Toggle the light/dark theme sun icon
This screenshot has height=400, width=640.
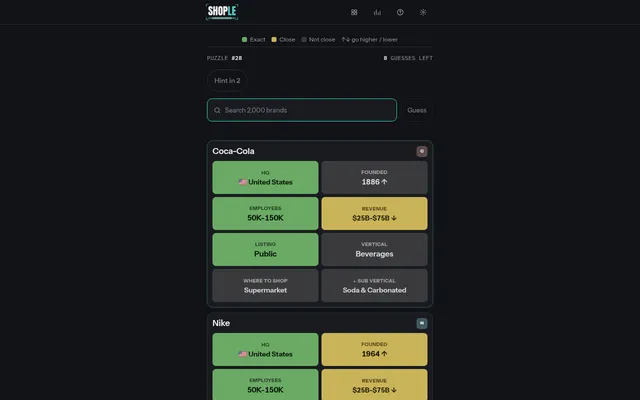coord(423,12)
